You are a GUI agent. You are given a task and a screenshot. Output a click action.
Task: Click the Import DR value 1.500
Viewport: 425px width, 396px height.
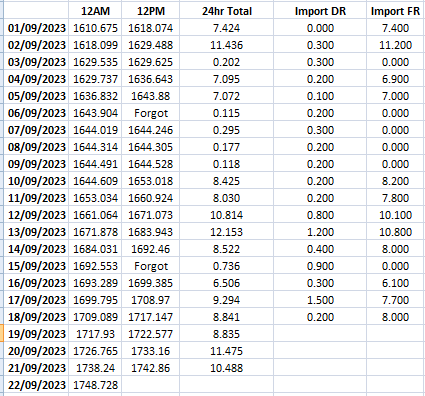coord(320,300)
